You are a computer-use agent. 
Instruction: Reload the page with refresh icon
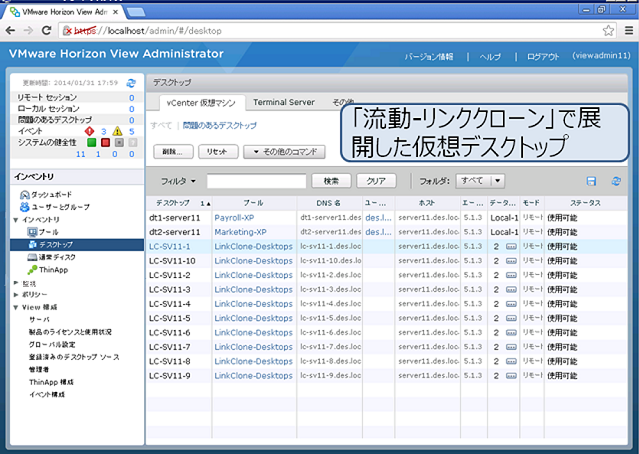(x=46, y=31)
